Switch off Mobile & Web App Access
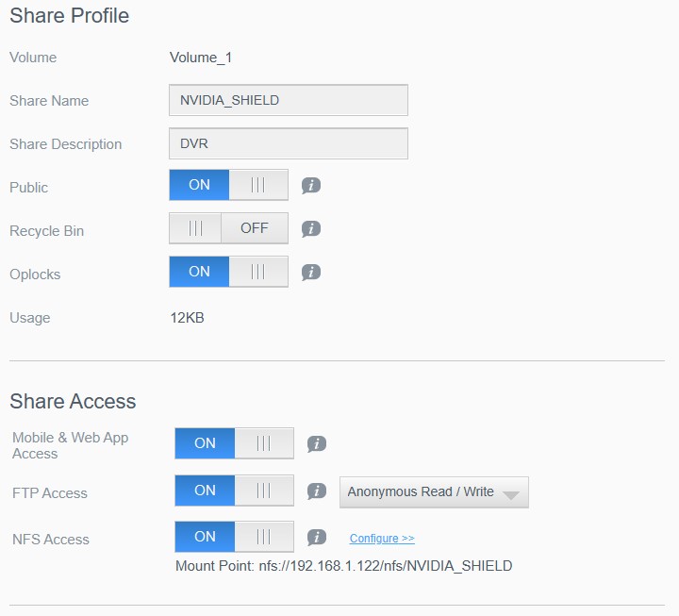 pyautogui.click(x=234, y=443)
